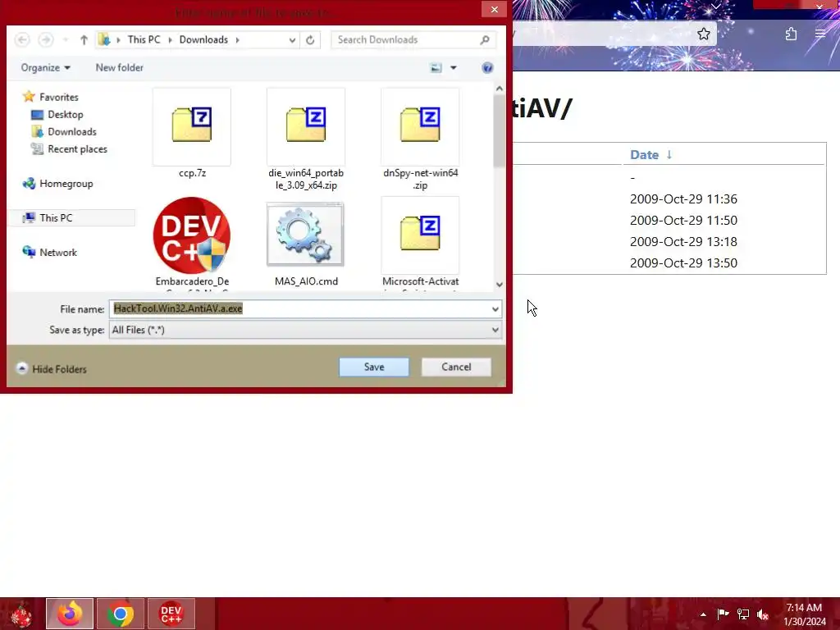Screen dimensions: 840x630
Task: Select the MAS_AIO.cmd file
Action: 306,244
